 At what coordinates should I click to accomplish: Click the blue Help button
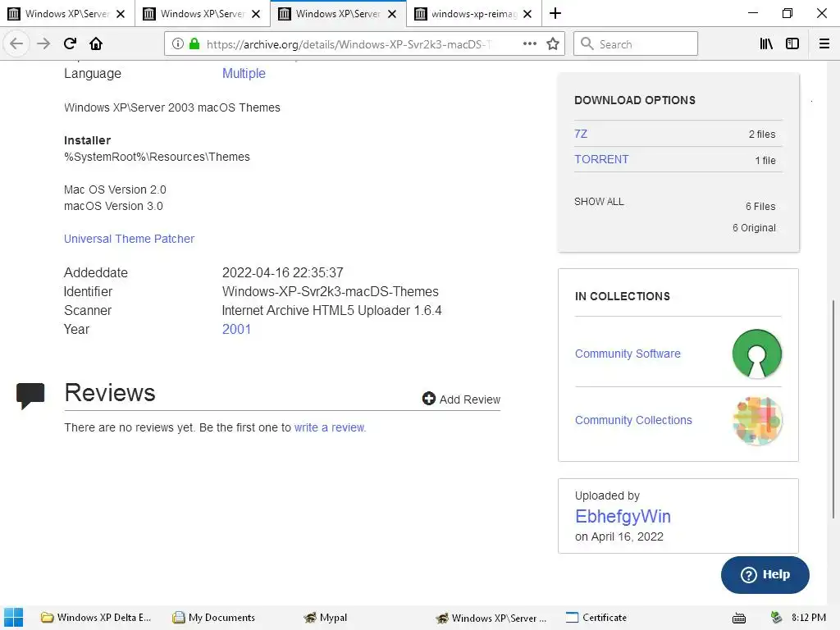click(x=765, y=574)
